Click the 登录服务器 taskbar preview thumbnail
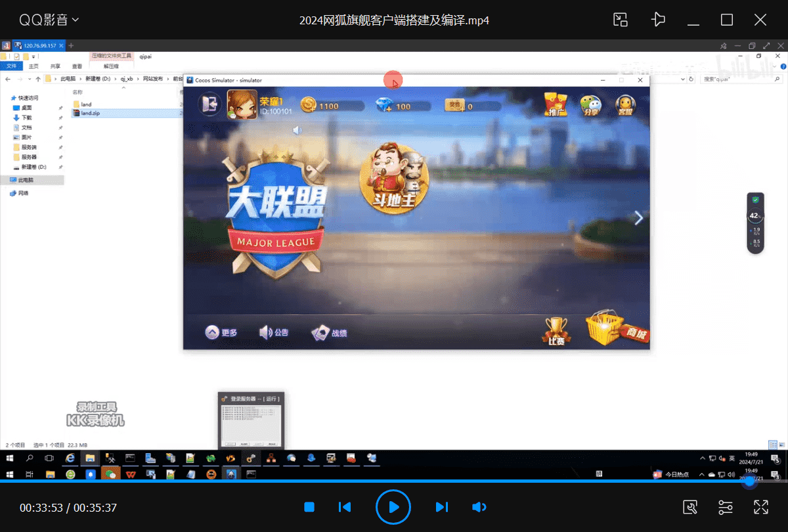This screenshot has height=532, width=788. click(252, 420)
